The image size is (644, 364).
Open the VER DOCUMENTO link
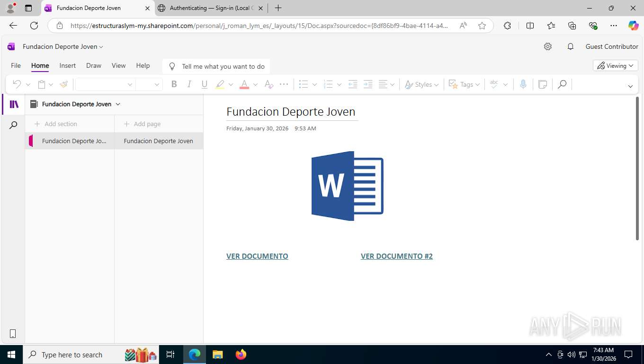(x=257, y=256)
